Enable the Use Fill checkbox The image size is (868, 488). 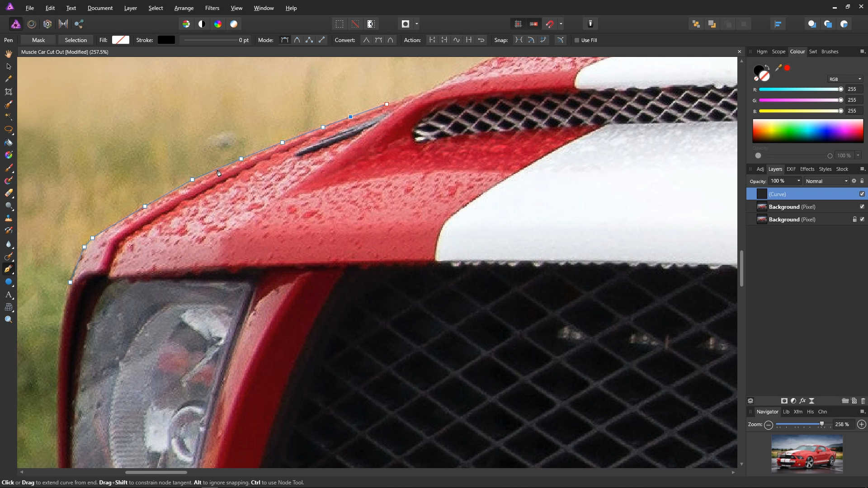click(x=577, y=40)
